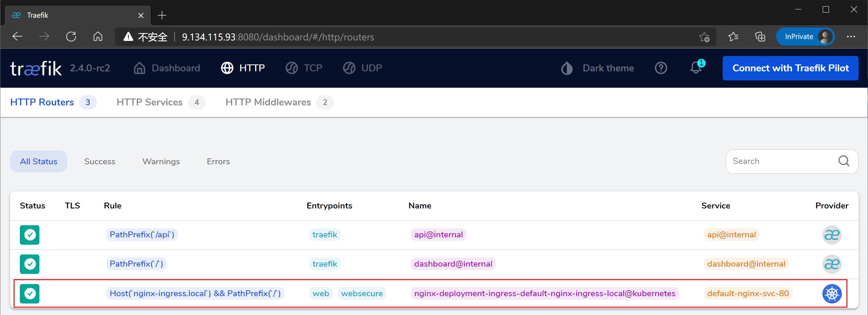Click the browser back arrow
The width and height of the screenshot is (868, 315).
coord(17,37)
